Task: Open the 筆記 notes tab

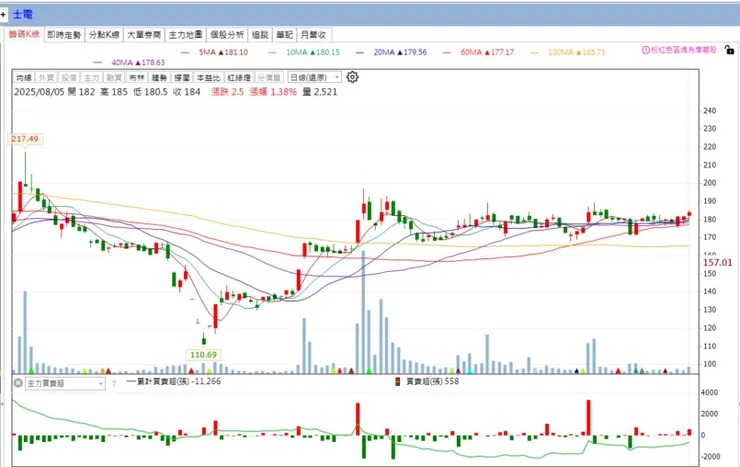Action: click(x=285, y=35)
